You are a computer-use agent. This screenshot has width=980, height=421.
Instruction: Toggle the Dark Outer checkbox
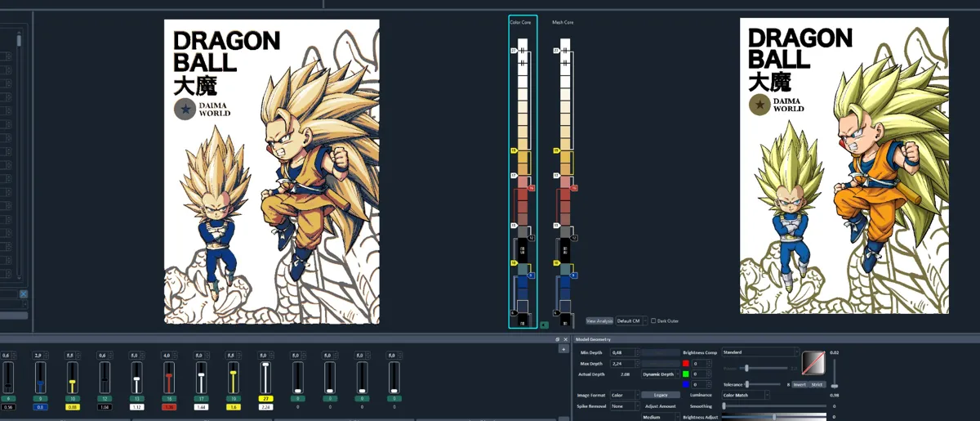point(653,321)
